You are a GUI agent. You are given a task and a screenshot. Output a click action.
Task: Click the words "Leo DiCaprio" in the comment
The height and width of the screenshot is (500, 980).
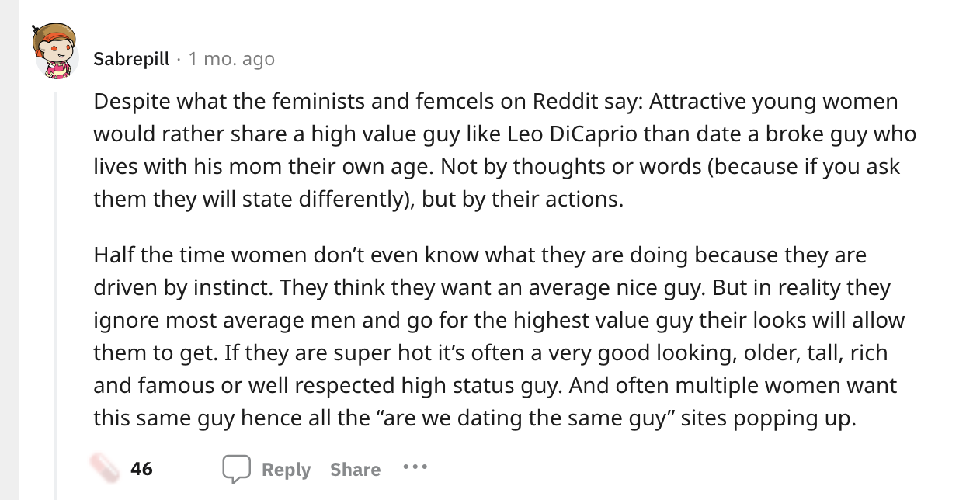[x=574, y=134]
